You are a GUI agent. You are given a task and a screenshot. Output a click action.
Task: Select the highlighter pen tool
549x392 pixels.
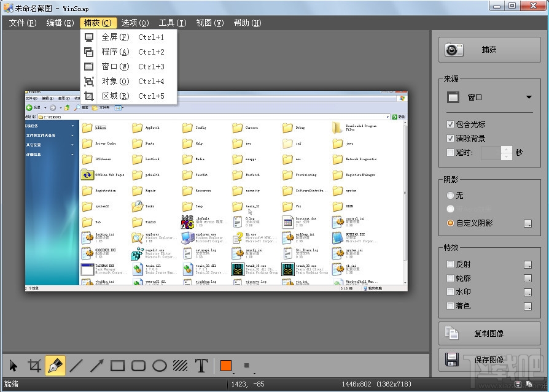(x=55, y=366)
